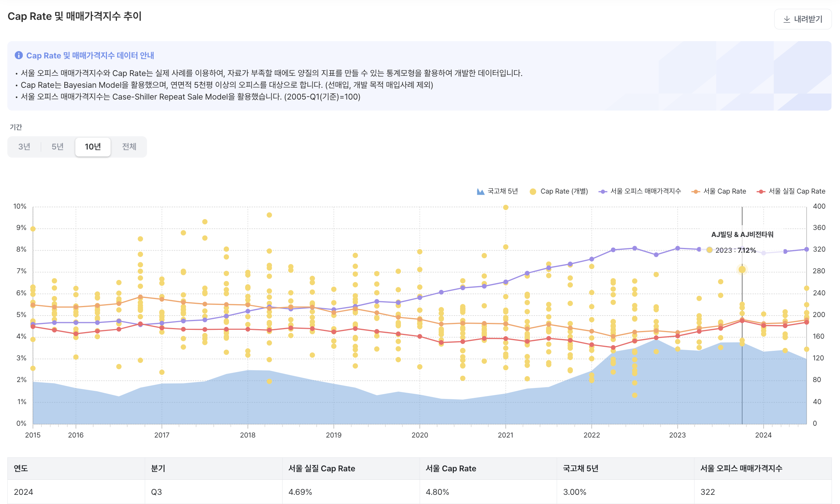Show the 전체 full period
This screenshot has width=840, height=504.
click(129, 147)
